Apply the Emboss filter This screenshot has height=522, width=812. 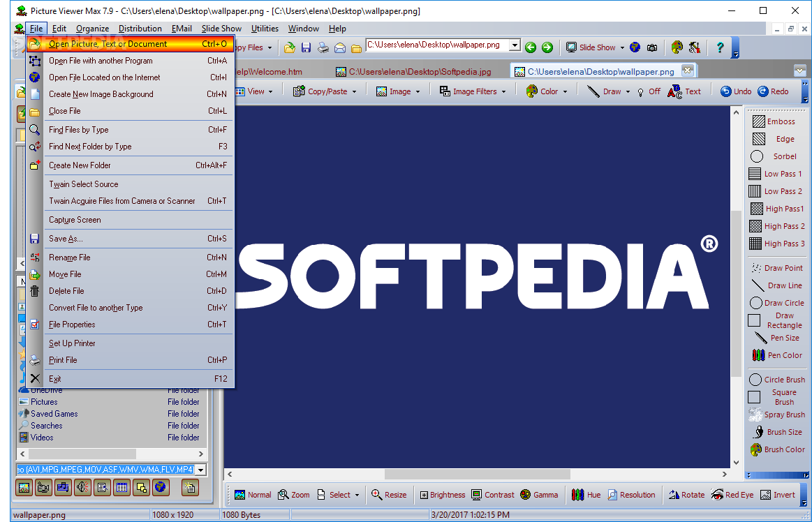pos(774,121)
